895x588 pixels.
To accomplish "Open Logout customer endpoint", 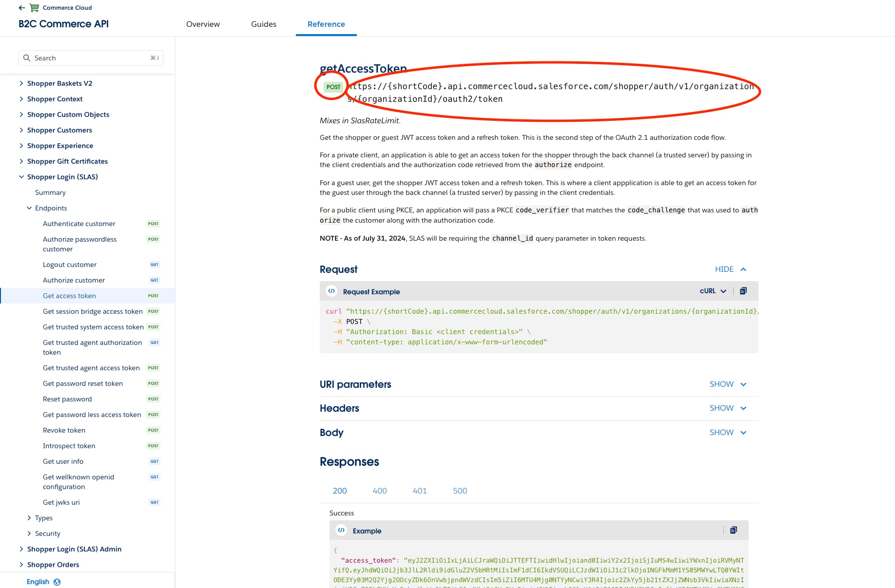I will coord(70,265).
